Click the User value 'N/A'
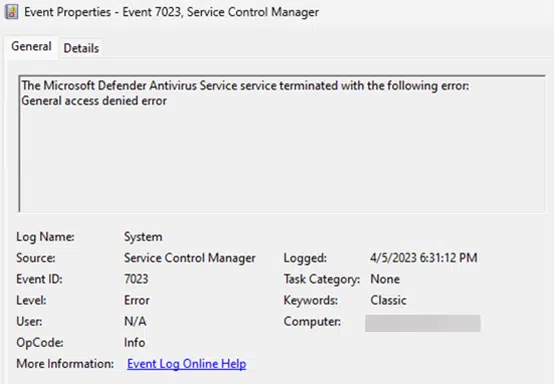This screenshot has height=384, width=554. pyautogui.click(x=135, y=321)
